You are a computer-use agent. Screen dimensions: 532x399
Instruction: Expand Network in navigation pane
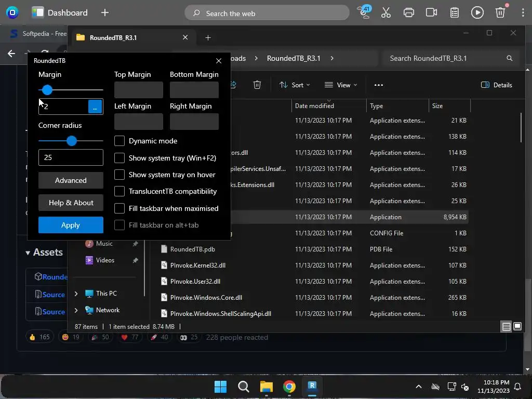[76, 310]
